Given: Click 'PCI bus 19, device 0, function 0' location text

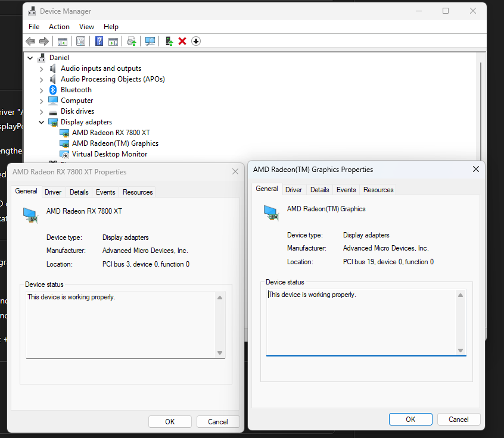Looking at the screenshot, I should pyautogui.click(x=388, y=262).
